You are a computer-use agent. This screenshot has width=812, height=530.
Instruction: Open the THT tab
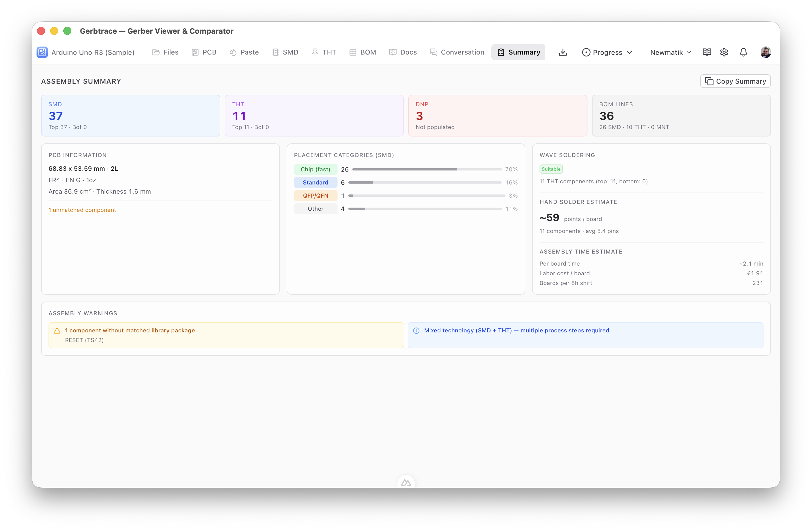324,52
